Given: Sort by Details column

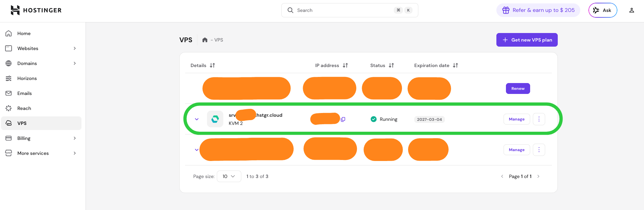Looking at the screenshot, I should (203, 65).
